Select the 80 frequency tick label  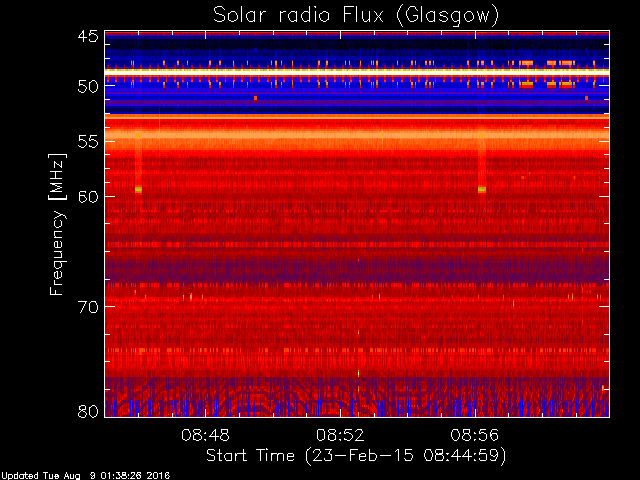click(x=88, y=411)
